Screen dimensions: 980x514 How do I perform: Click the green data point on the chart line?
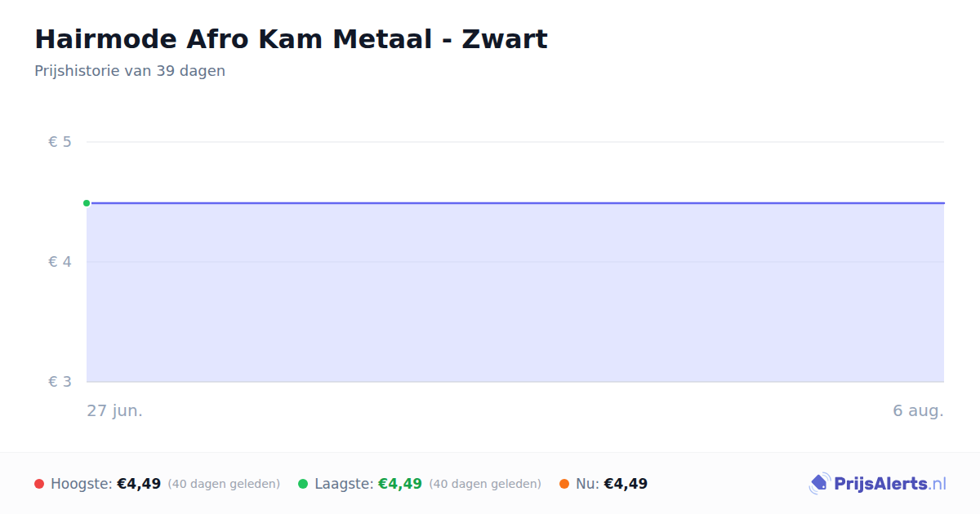[87, 203]
